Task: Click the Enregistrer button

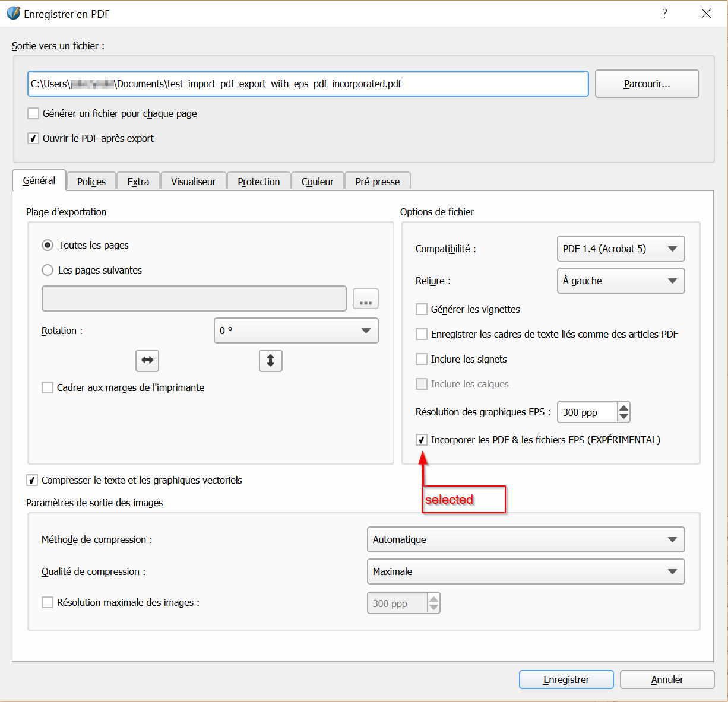Action: point(566,679)
